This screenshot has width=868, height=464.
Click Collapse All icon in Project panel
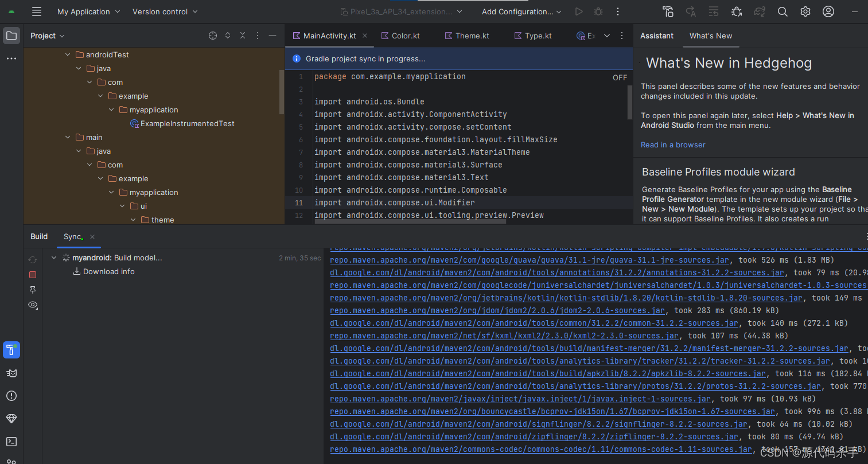pyautogui.click(x=243, y=36)
